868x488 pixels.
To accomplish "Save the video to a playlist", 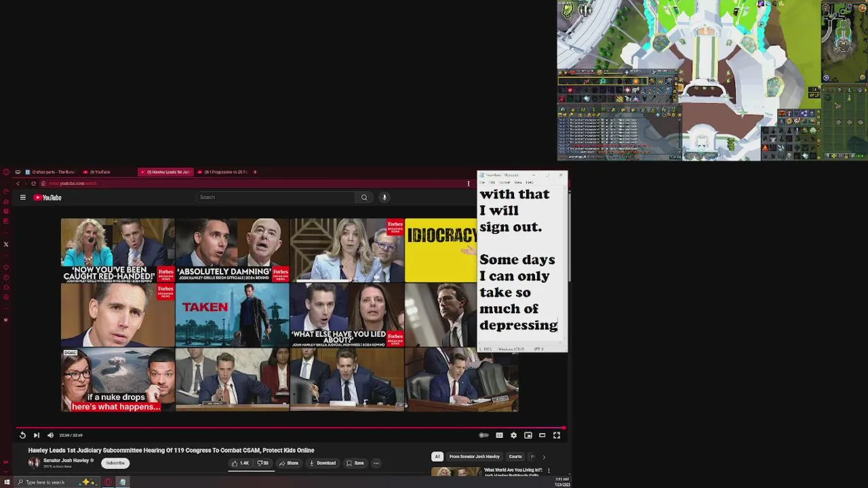I will [x=355, y=463].
